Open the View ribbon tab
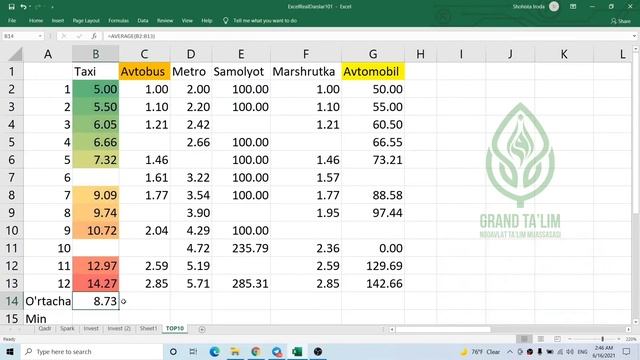This screenshot has width=640, height=360. coord(187,20)
